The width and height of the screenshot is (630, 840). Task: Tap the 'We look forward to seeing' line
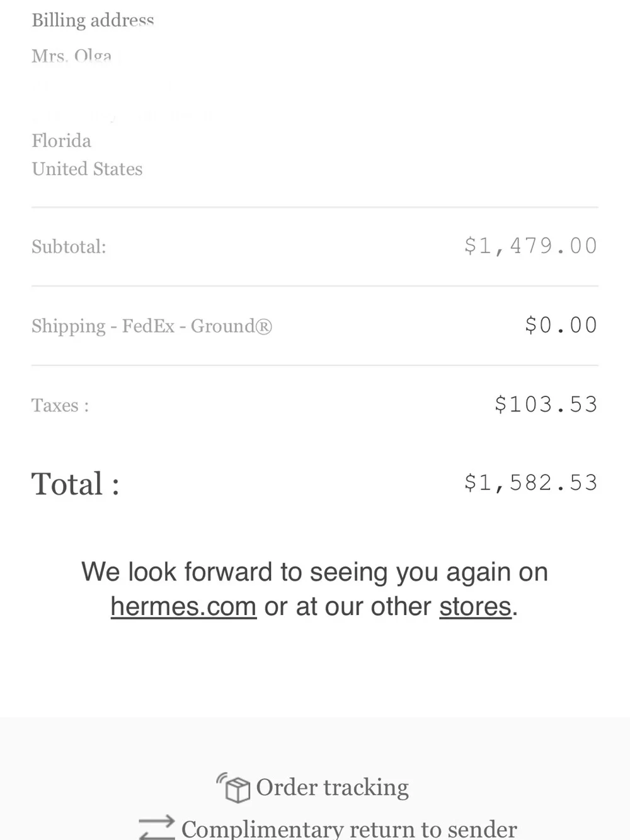[315, 572]
